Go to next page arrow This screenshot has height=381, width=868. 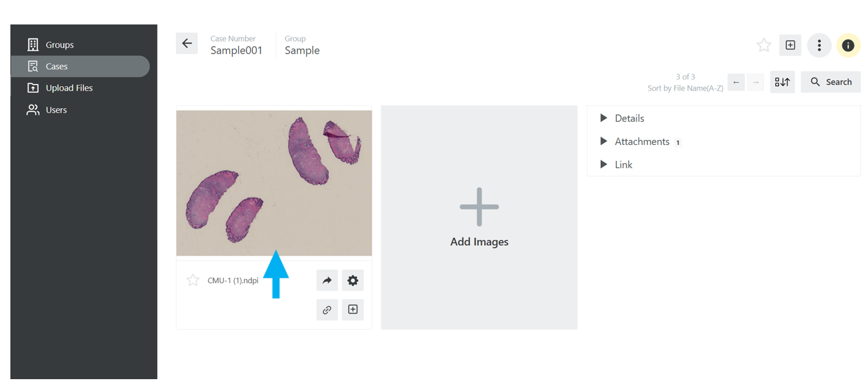tap(756, 82)
